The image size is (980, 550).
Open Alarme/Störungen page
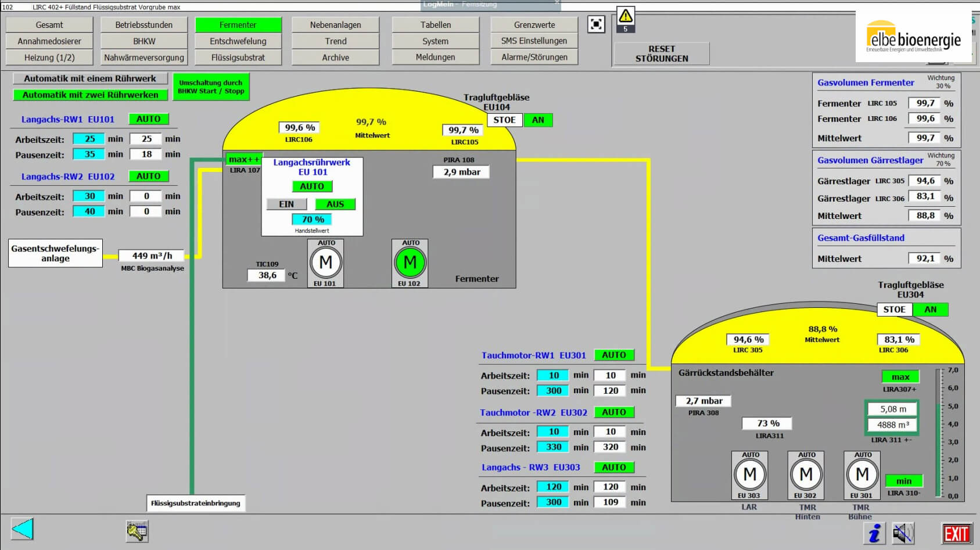(534, 57)
